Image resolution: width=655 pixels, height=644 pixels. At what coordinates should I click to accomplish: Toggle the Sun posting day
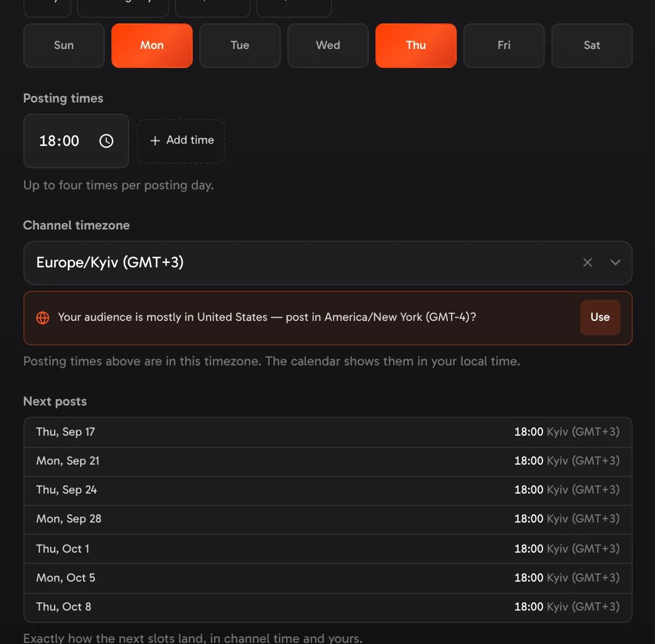tap(63, 46)
